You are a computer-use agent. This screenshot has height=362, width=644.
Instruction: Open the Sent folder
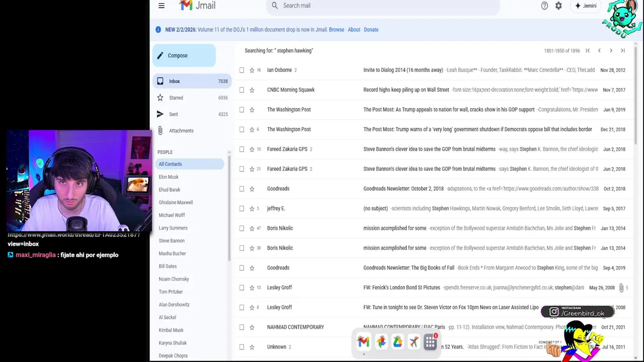tap(192, 115)
